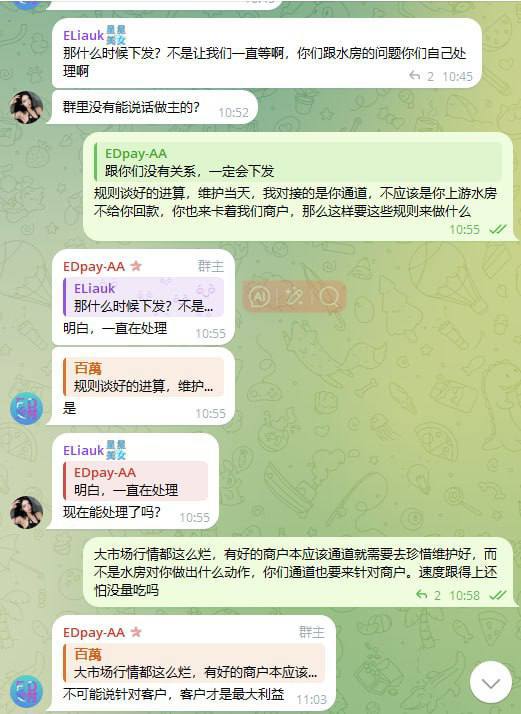521x714 pixels.
Task: Open EDpay avatar beside the 11:03 message
Action: click(26, 692)
